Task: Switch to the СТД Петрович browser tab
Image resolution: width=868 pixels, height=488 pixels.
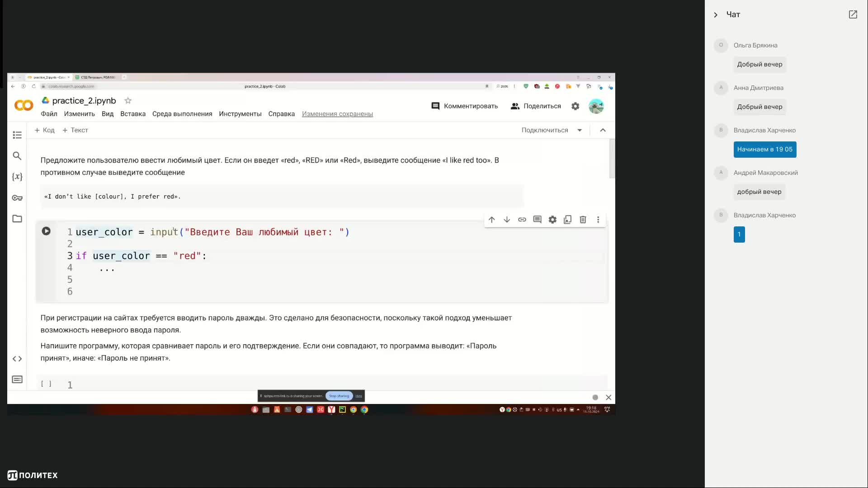Action: tap(97, 77)
